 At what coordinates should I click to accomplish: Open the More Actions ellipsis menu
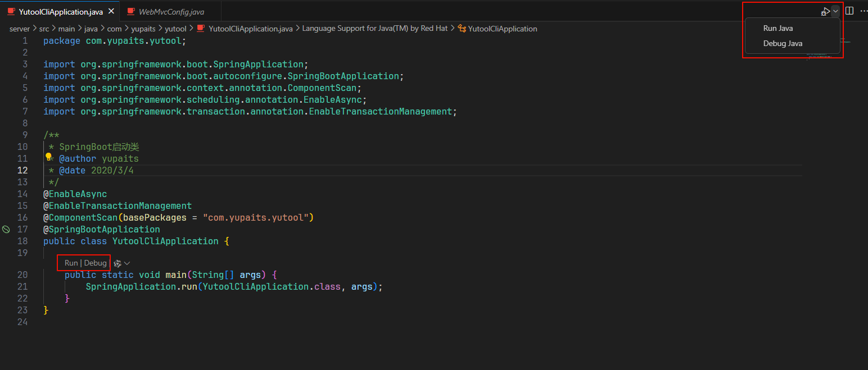pos(864,11)
